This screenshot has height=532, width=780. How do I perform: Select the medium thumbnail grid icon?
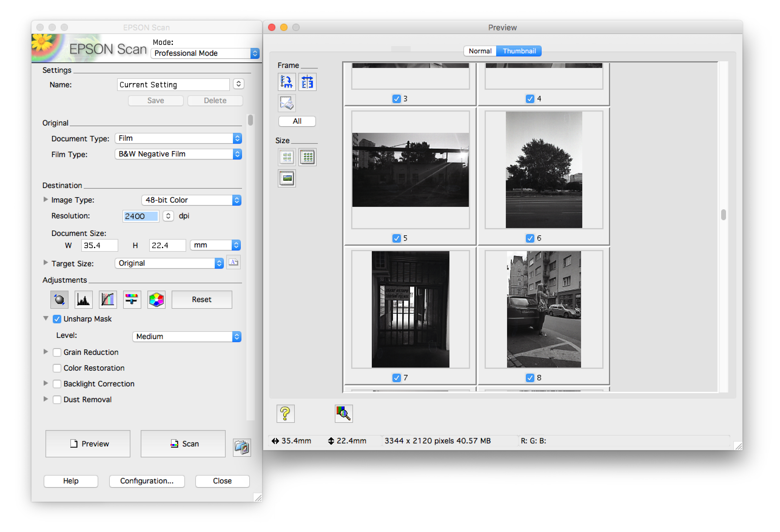coord(307,157)
